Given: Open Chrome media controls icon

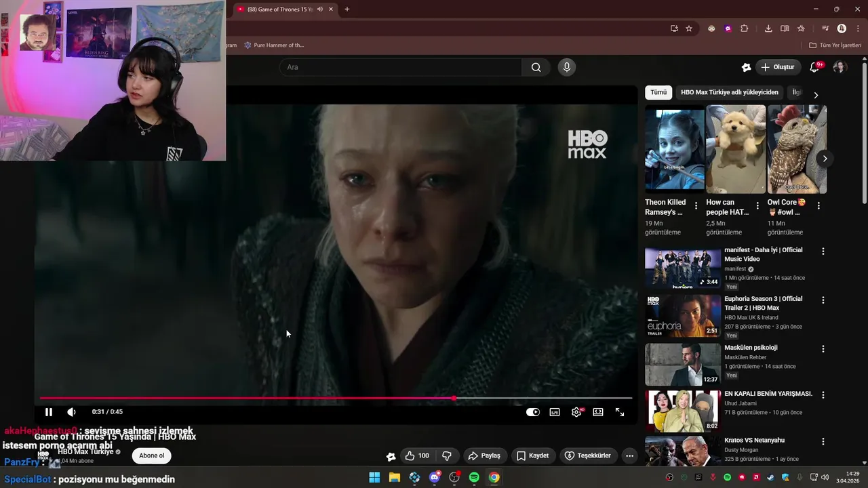Looking at the screenshot, I should (825, 28).
